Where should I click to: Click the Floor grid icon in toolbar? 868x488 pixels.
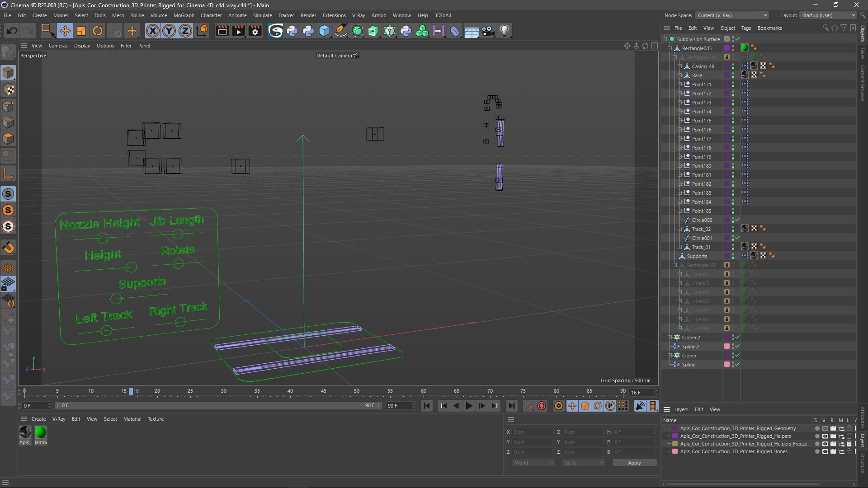472,31
